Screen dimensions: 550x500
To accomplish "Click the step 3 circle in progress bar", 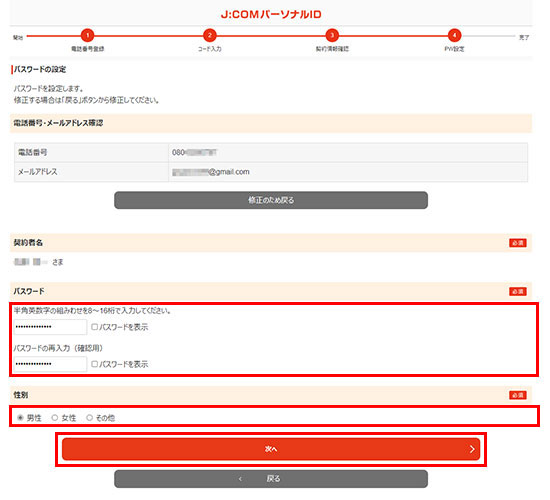I will tap(332, 35).
